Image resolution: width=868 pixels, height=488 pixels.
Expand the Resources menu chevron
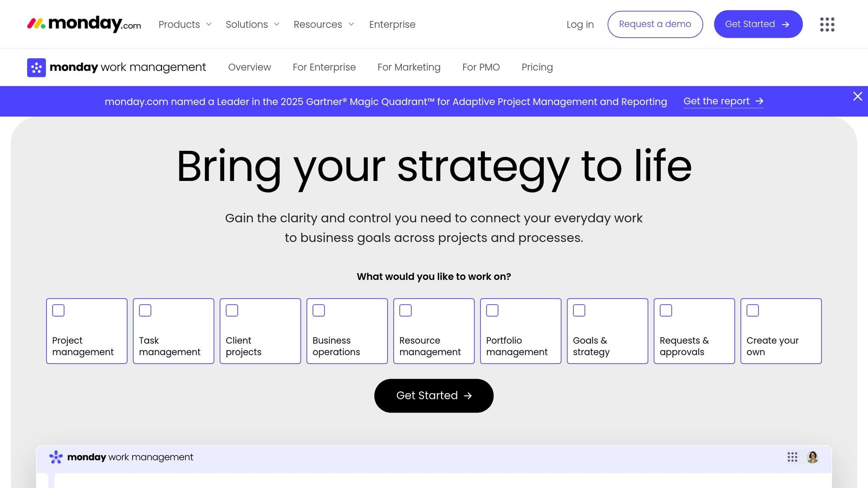[x=351, y=25]
